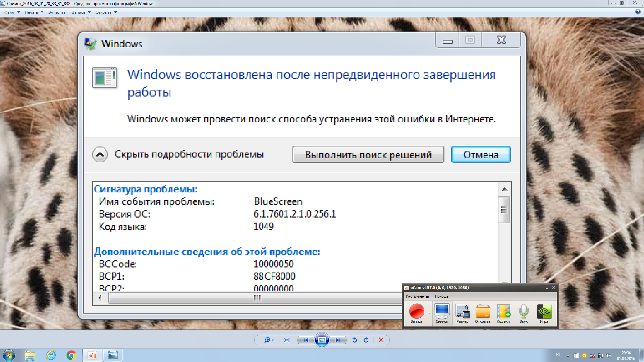Open the Запись burn menu in Photo Viewer
644x362 pixels.
pyautogui.click(x=81, y=12)
